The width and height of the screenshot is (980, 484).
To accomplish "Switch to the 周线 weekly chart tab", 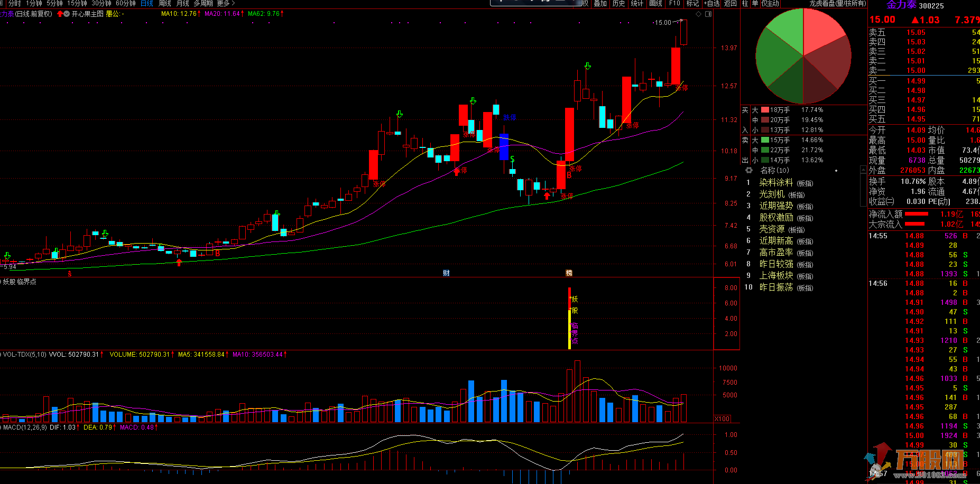I will pyautogui.click(x=165, y=3).
